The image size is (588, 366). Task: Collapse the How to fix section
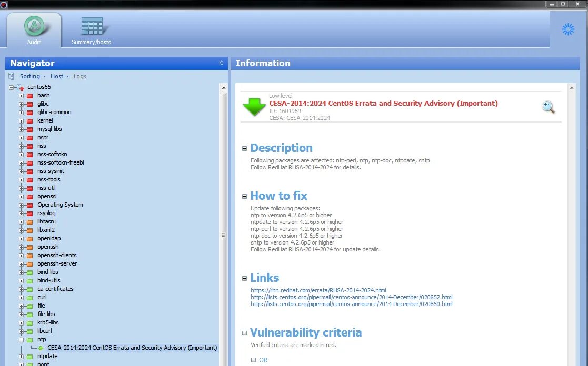244,196
